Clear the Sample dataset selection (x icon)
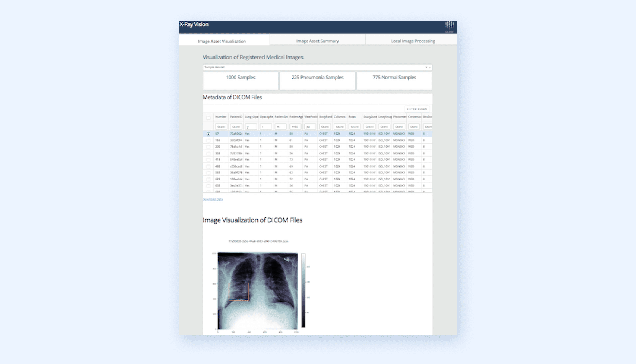 (x=426, y=67)
